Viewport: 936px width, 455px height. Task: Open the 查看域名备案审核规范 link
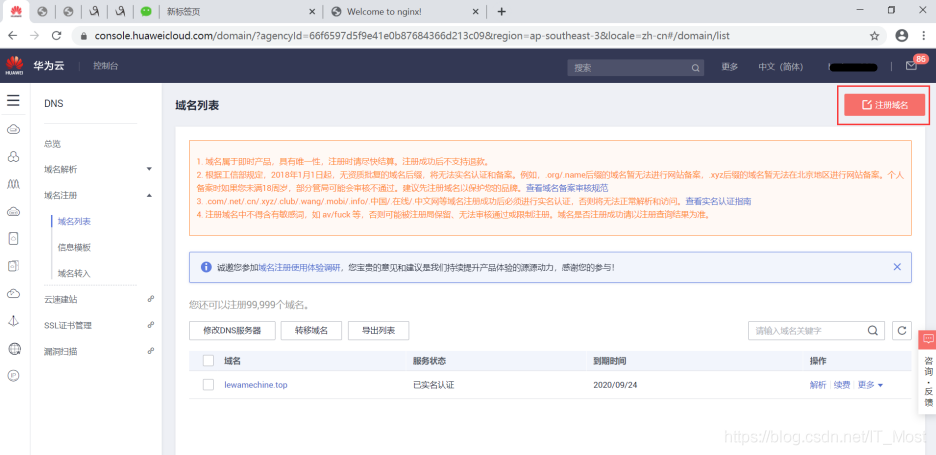pos(567,188)
